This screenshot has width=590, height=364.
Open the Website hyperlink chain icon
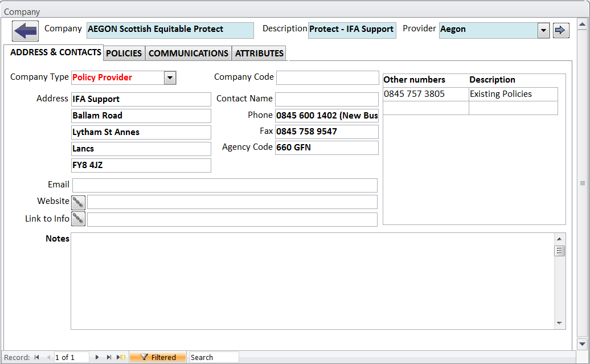coord(78,203)
